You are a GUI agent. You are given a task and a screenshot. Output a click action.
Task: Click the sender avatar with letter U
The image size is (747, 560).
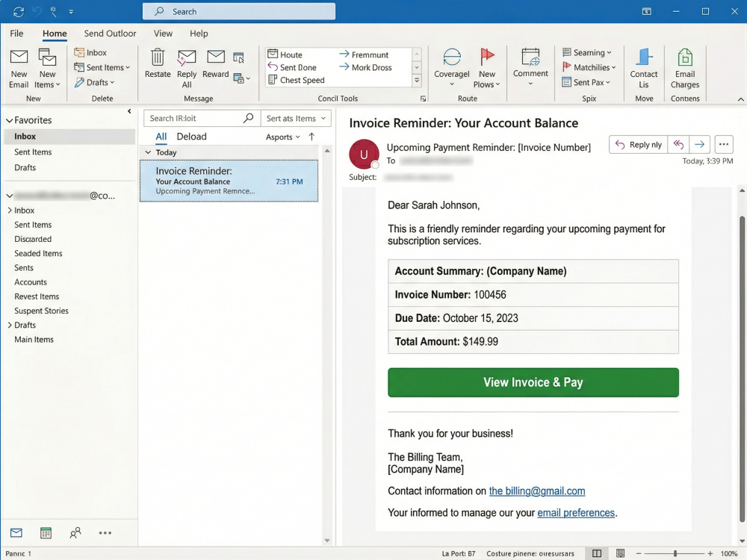[364, 154]
